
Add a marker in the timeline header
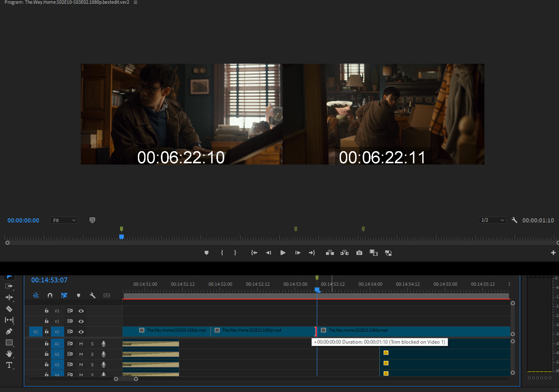coord(78,295)
